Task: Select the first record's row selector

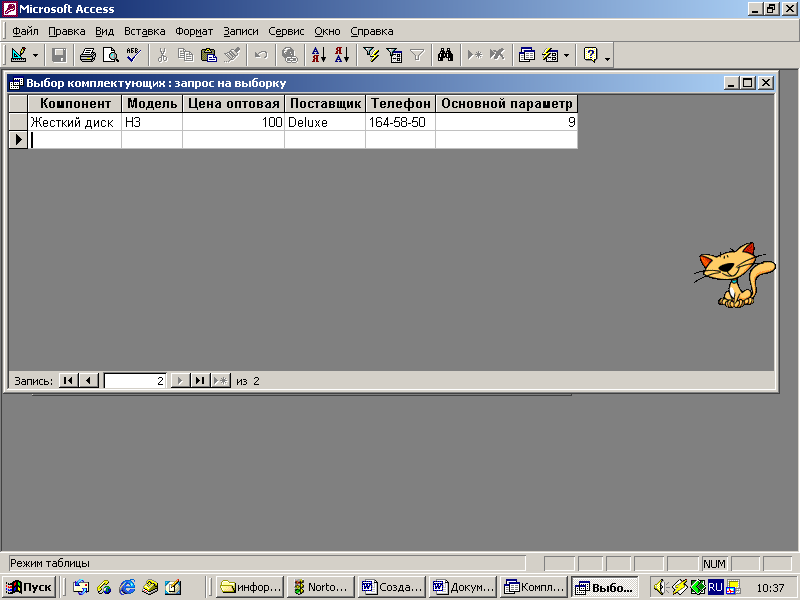Action: tap(18, 122)
